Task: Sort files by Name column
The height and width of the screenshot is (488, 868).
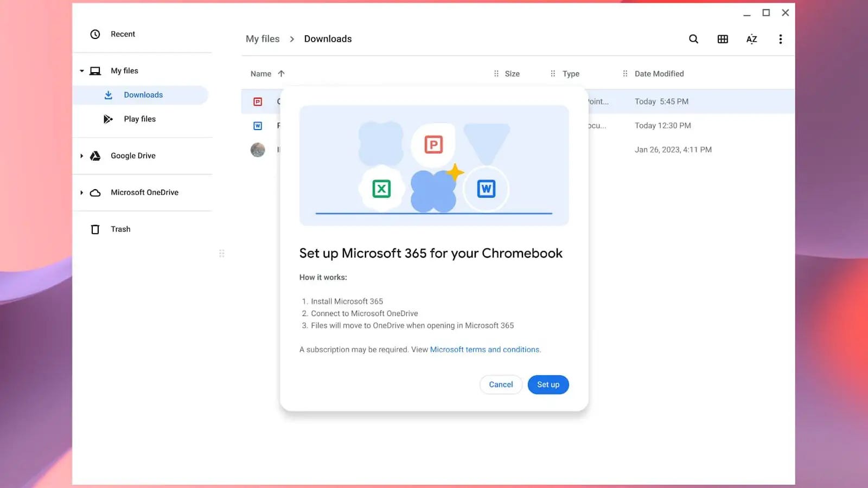Action: tap(261, 74)
